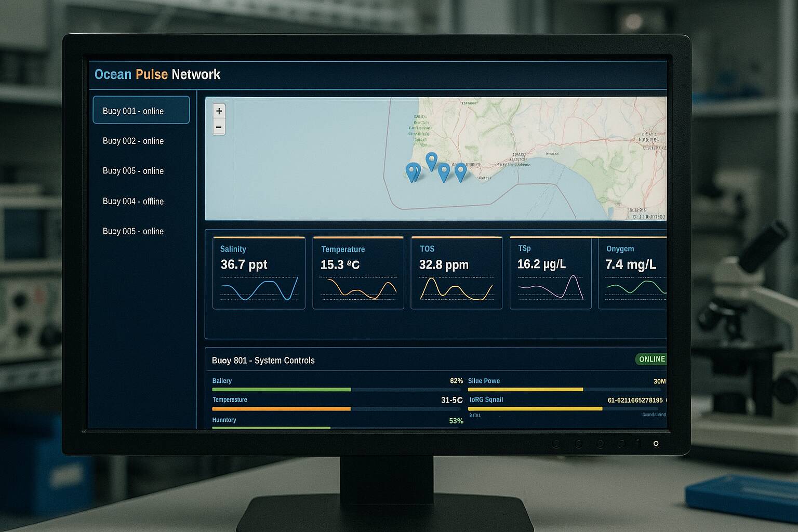The width and height of the screenshot is (798, 532).
Task: Open the Temperature sensor sparkline chart
Action: (358, 290)
